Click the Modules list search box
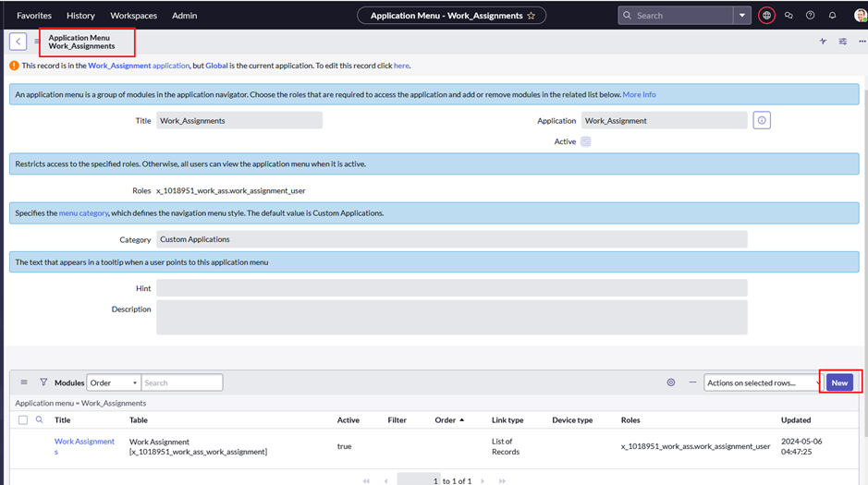The width and height of the screenshot is (868, 485). (x=181, y=382)
